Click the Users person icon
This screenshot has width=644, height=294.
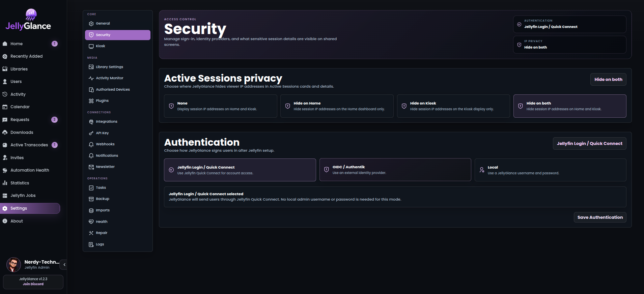point(5,82)
